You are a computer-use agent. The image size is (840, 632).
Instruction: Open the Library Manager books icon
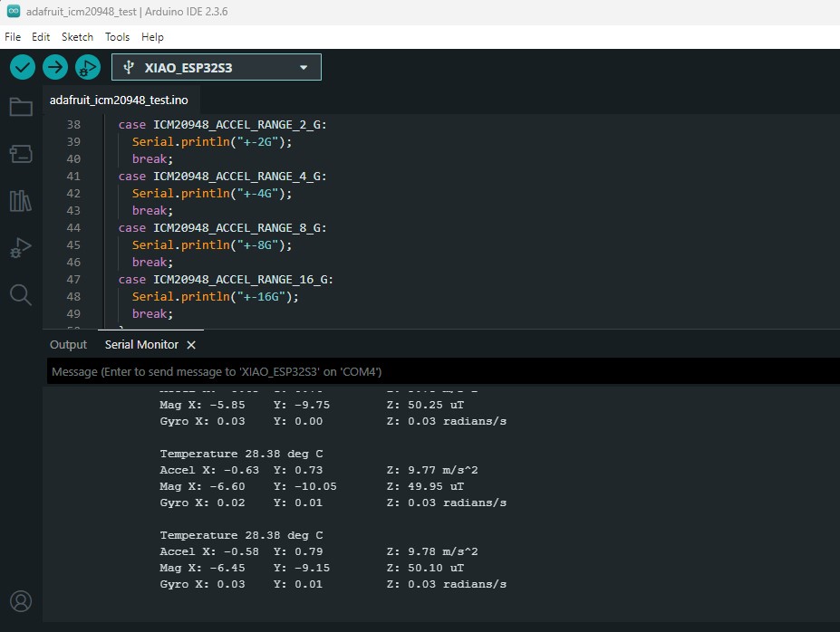click(x=21, y=200)
